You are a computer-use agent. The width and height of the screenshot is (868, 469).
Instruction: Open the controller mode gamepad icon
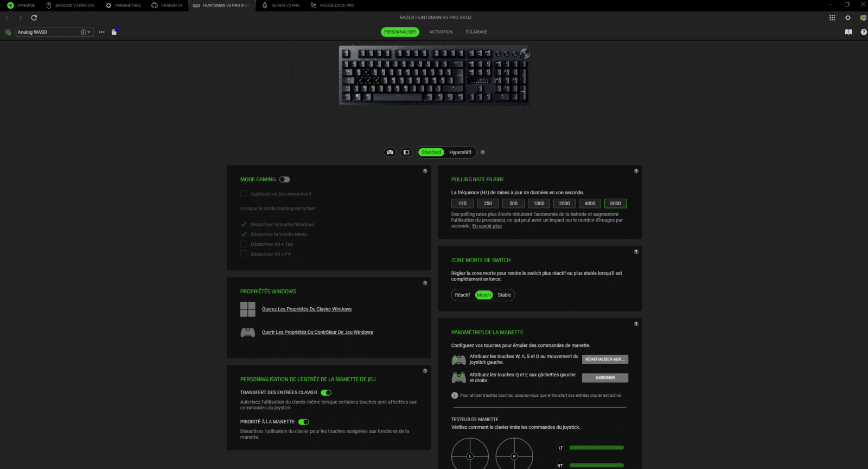tap(390, 153)
